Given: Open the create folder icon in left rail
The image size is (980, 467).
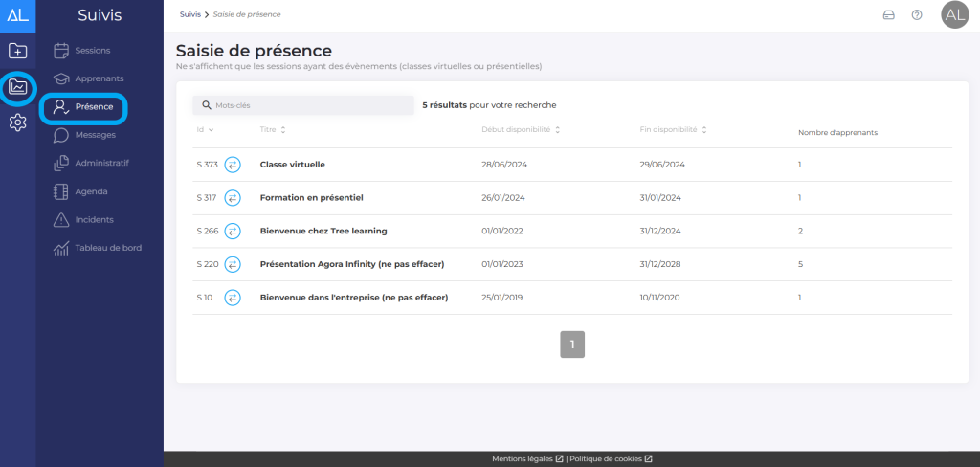Looking at the screenshot, I should click(x=17, y=51).
